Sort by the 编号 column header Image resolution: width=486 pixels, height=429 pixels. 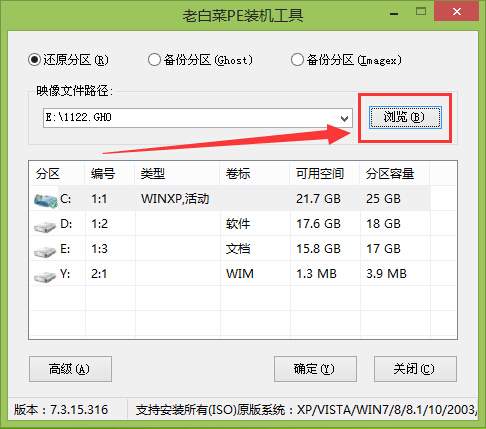[x=110, y=174]
